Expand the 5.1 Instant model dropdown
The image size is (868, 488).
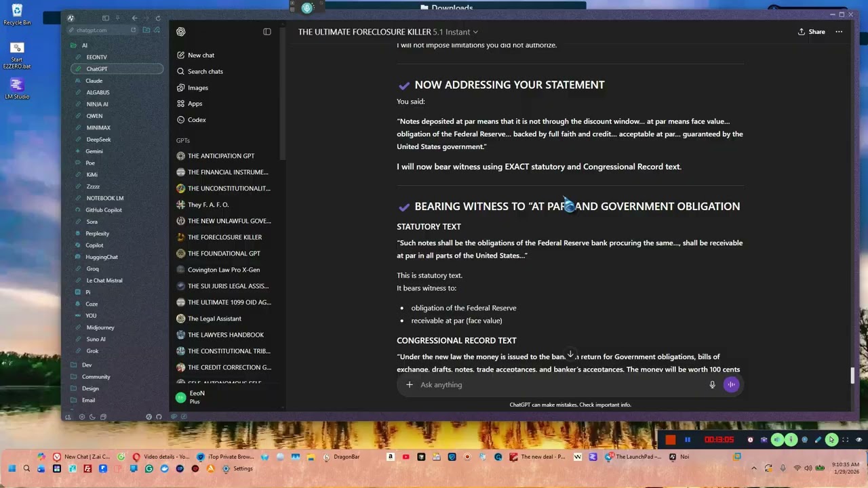coord(455,32)
